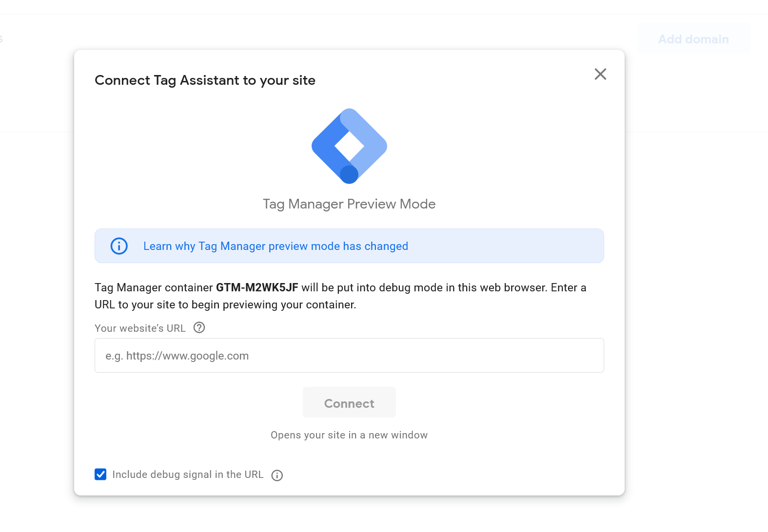768x532 pixels.
Task: Click the info icon next to debug signal
Action: point(277,475)
